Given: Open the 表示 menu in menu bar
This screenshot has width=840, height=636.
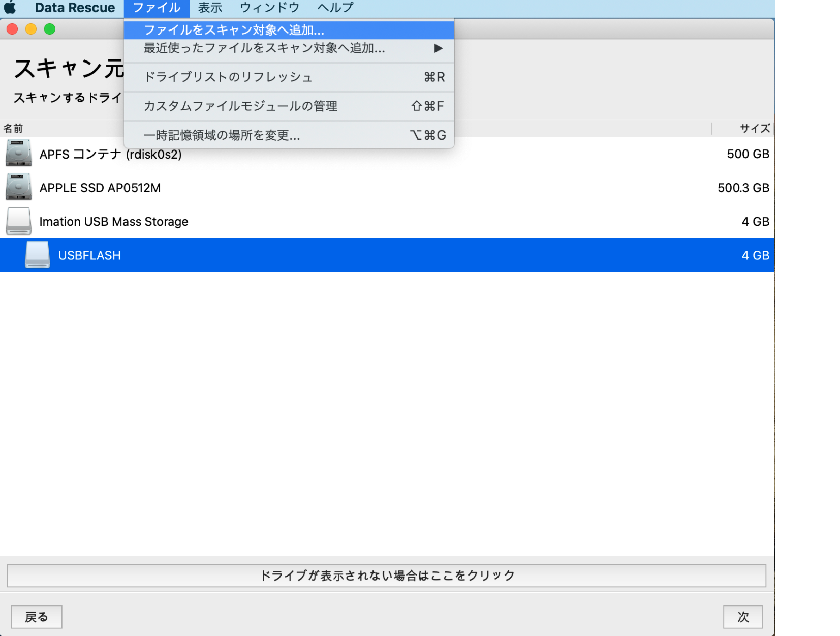Looking at the screenshot, I should [210, 8].
